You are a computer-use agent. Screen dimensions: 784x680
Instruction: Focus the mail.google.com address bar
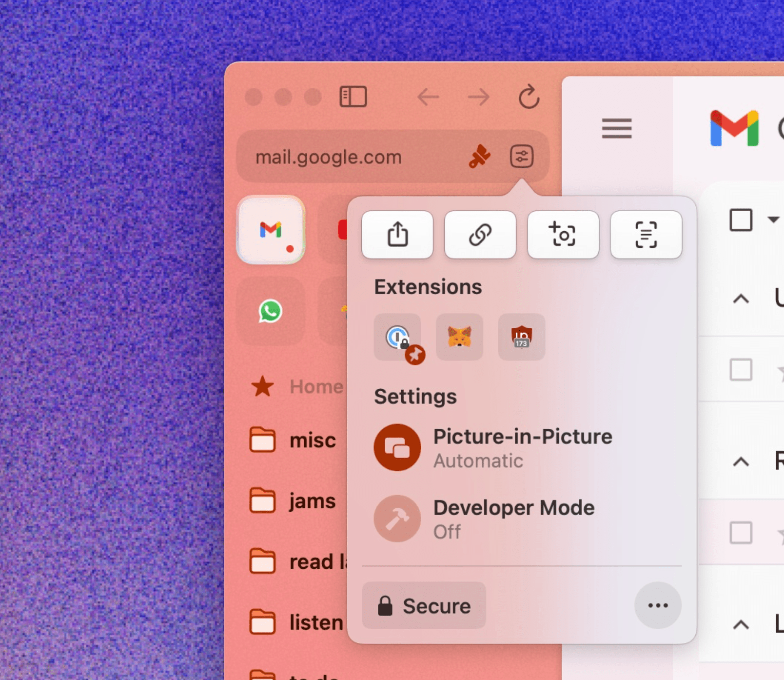(329, 157)
